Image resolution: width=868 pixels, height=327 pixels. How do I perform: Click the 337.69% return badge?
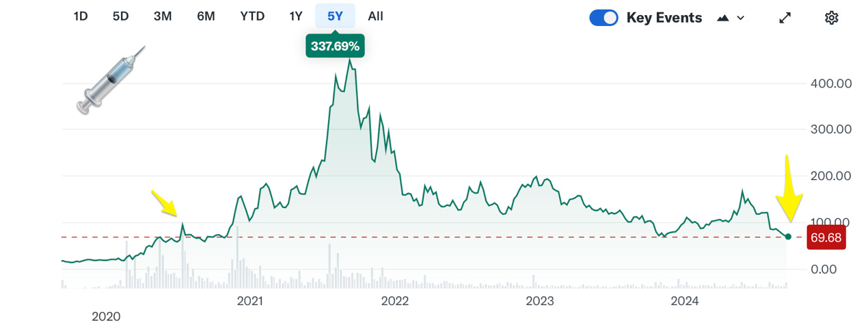335,47
